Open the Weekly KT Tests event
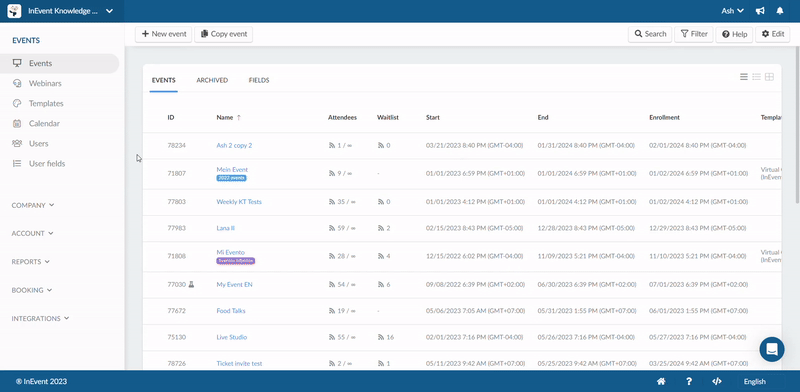Image resolution: width=800 pixels, height=392 pixels. point(239,202)
